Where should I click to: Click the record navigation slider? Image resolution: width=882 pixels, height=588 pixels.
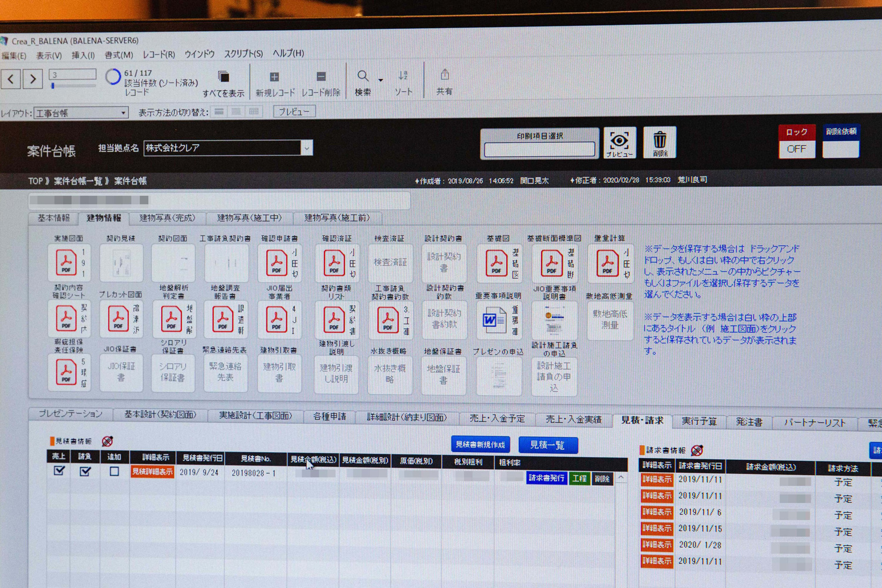(x=73, y=86)
